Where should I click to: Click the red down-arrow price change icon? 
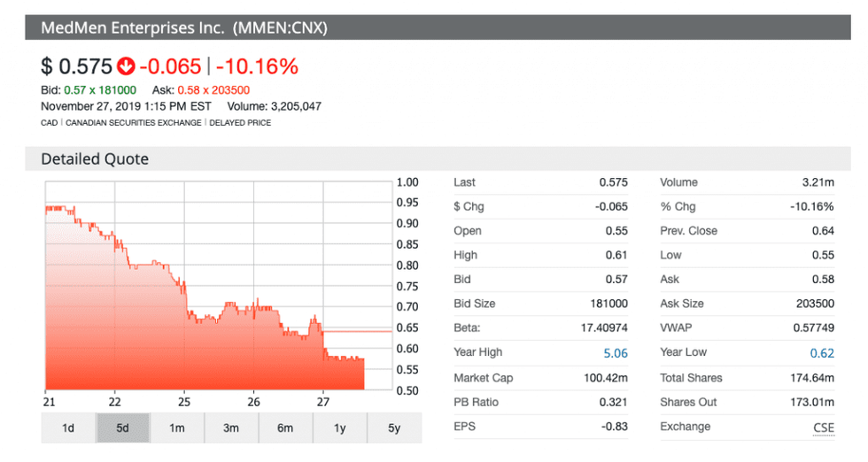pyautogui.click(x=126, y=66)
